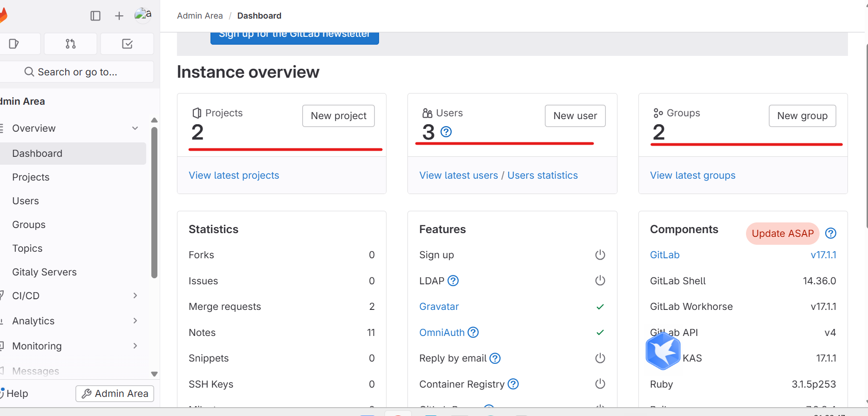Open the Container Registry help icon
The image size is (868, 416).
click(513, 384)
